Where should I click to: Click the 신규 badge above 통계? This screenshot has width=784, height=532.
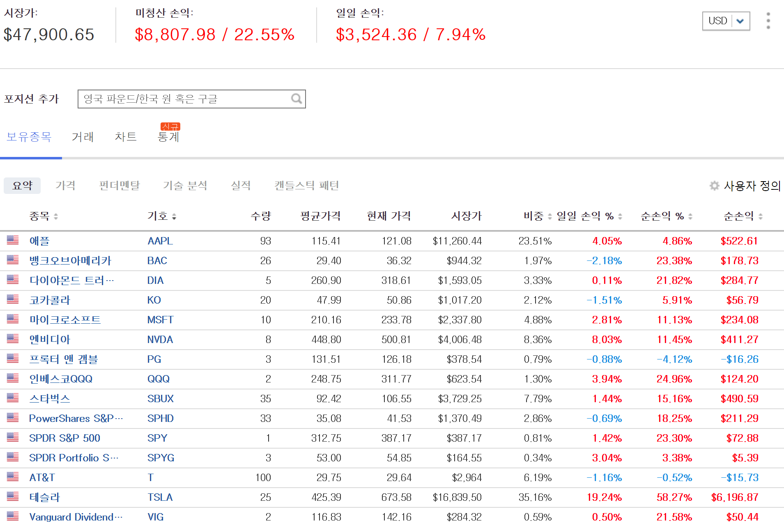click(170, 126)
